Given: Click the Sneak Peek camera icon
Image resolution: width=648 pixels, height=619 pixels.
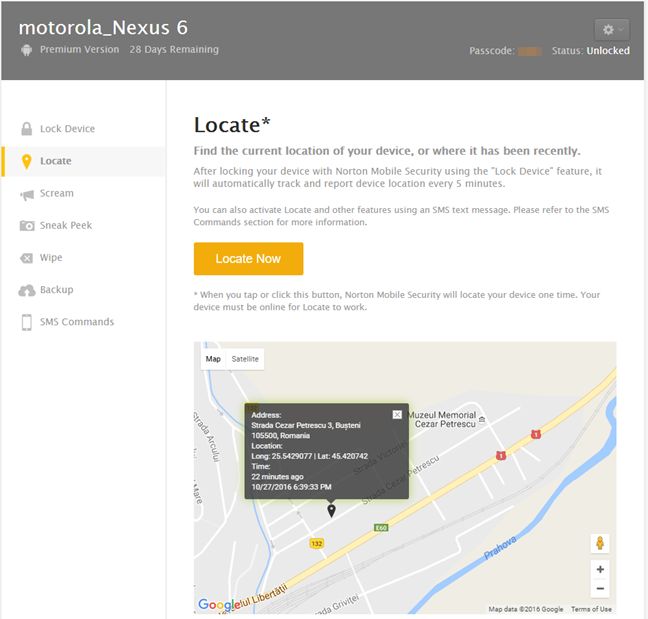Looking at the screenshot, I should click(27, 226).
